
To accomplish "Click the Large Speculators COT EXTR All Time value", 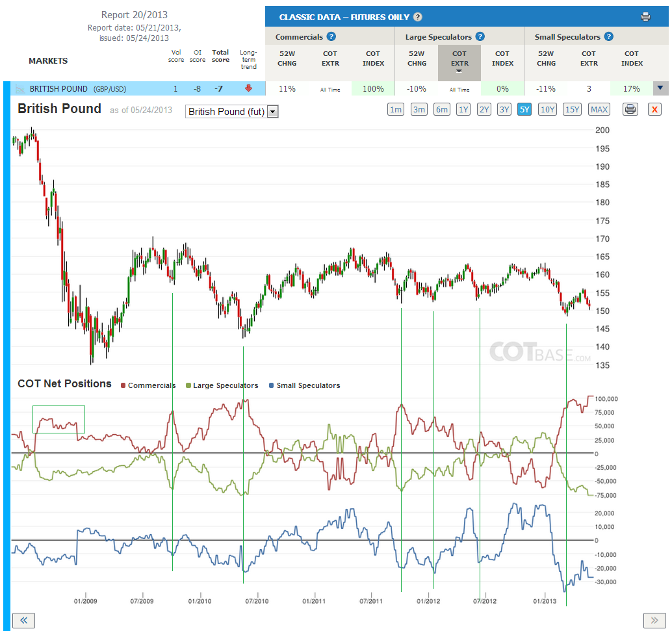I will [x=459, y=90].
